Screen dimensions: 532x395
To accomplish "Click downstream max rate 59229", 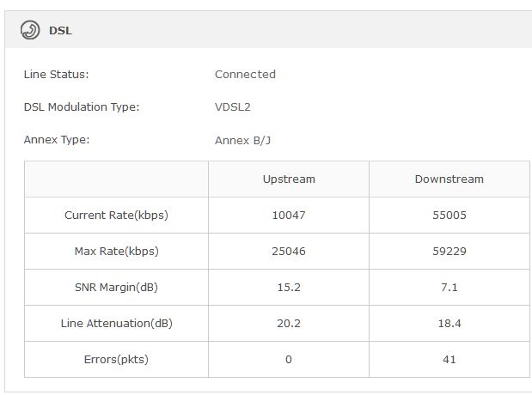I will coord(449,252).
